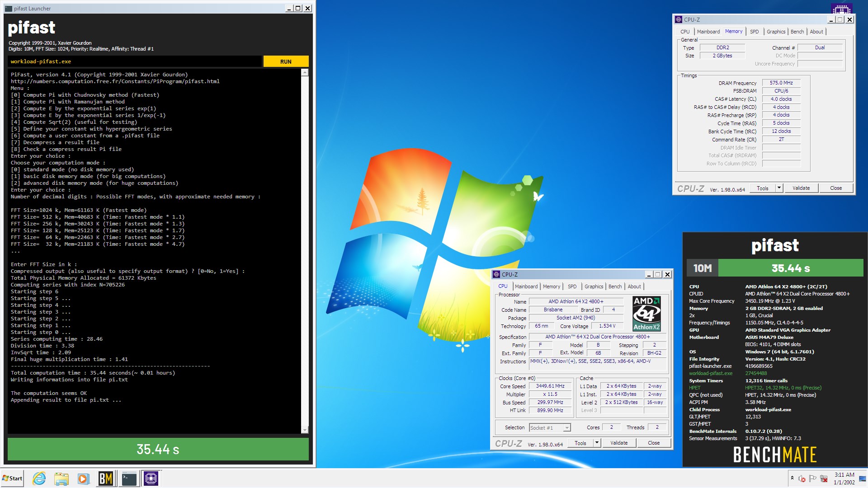Launch Internet Explorer from taskbar

point(39,479)
